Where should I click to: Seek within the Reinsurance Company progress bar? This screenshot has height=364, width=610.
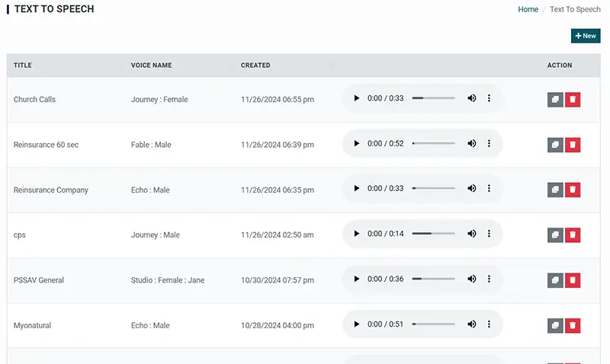433,188
